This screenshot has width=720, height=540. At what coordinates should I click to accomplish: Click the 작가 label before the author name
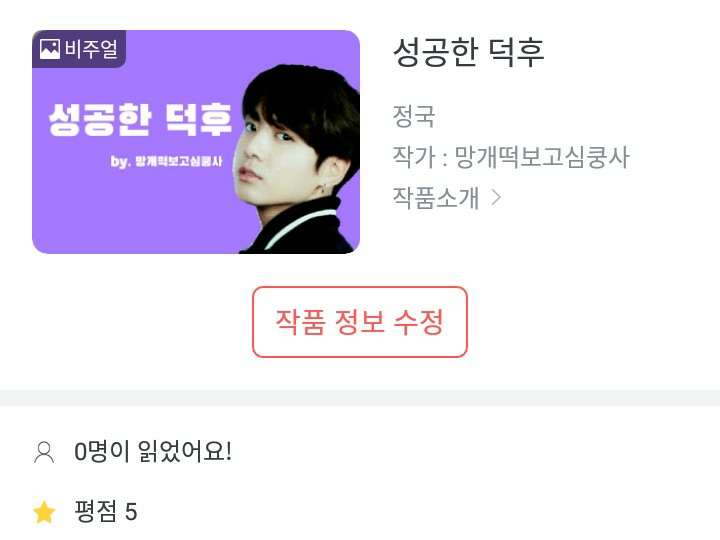tap(414, 157)
